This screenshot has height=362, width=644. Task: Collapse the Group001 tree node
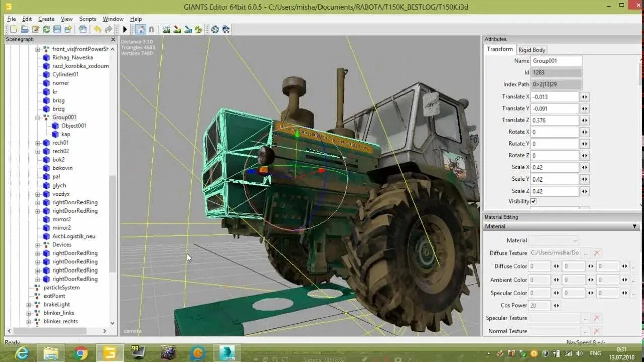tap(38, 117)
